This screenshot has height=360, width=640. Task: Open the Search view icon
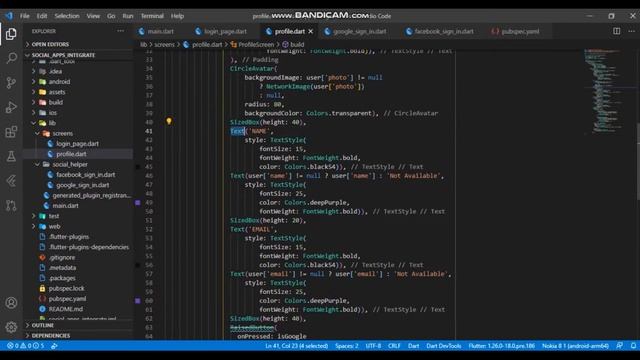[x=11, y=58]
